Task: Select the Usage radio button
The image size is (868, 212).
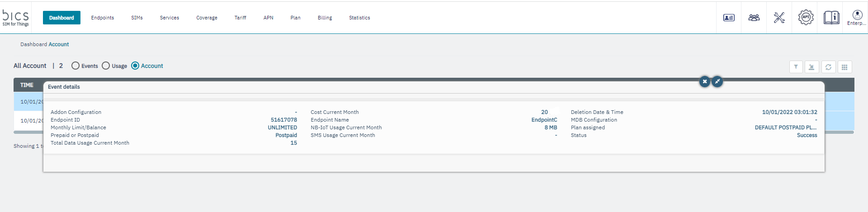Action: [x=106, y=66]
